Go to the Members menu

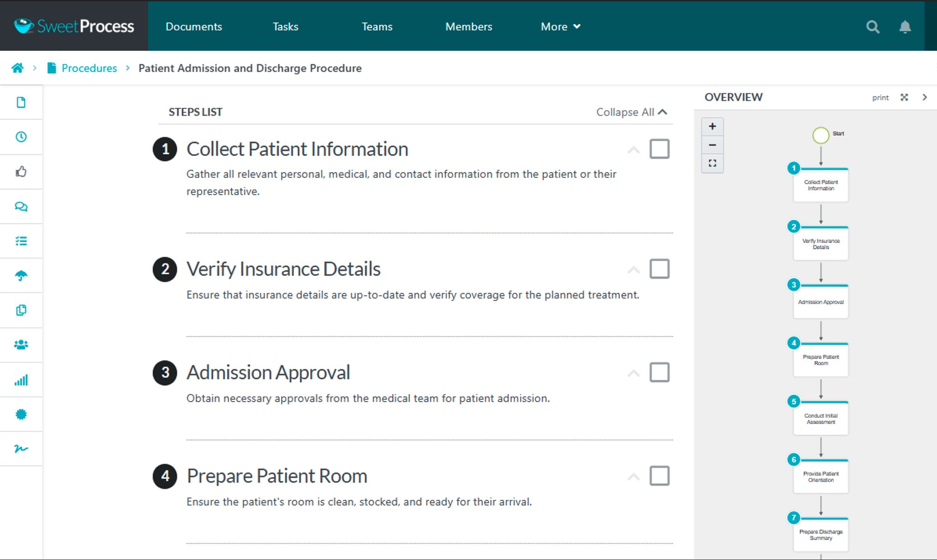pyautogui.click(x=468, y=26)
